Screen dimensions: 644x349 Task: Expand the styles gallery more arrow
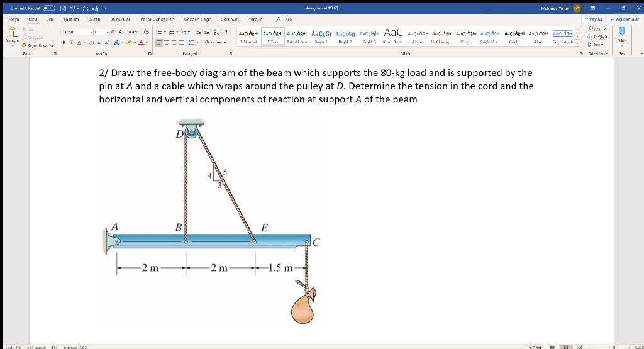577,42
